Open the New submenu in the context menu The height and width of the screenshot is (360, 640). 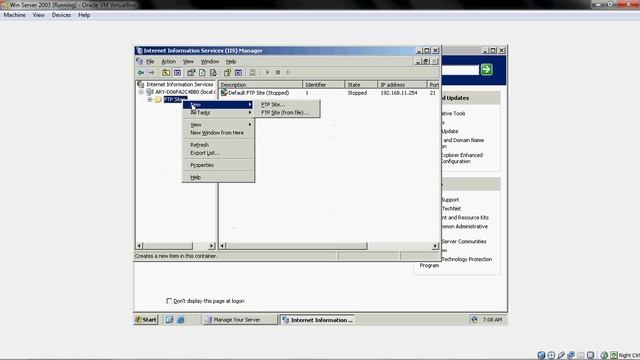point(218,104)
